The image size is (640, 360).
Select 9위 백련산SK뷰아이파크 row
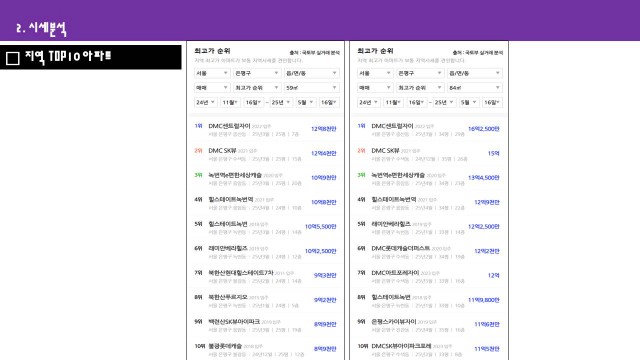[266, 325]
